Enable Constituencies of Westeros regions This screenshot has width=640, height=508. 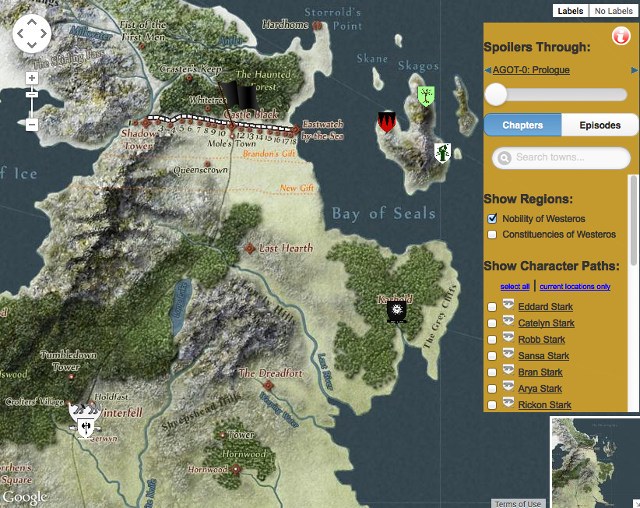pyautogui.click(x=492, y=235)
